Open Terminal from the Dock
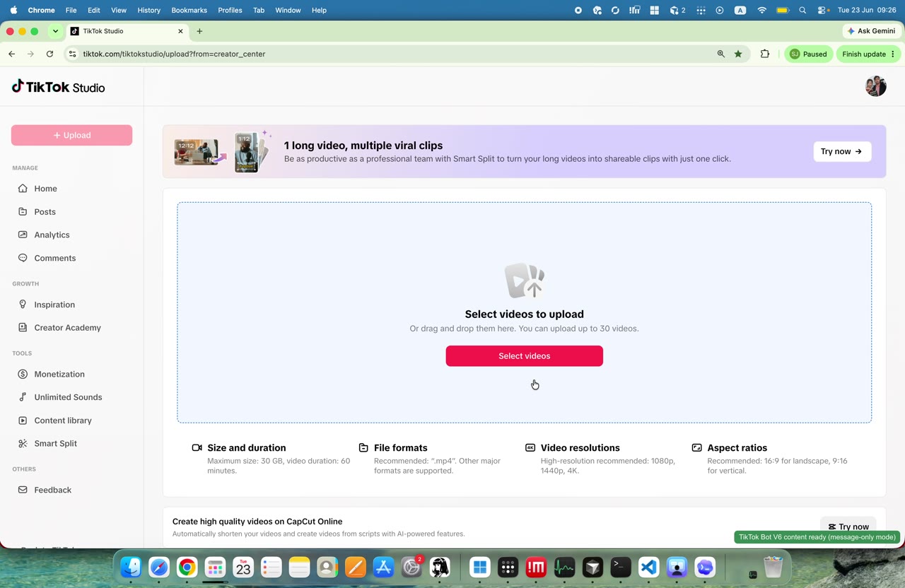 (x=621, y=567)
